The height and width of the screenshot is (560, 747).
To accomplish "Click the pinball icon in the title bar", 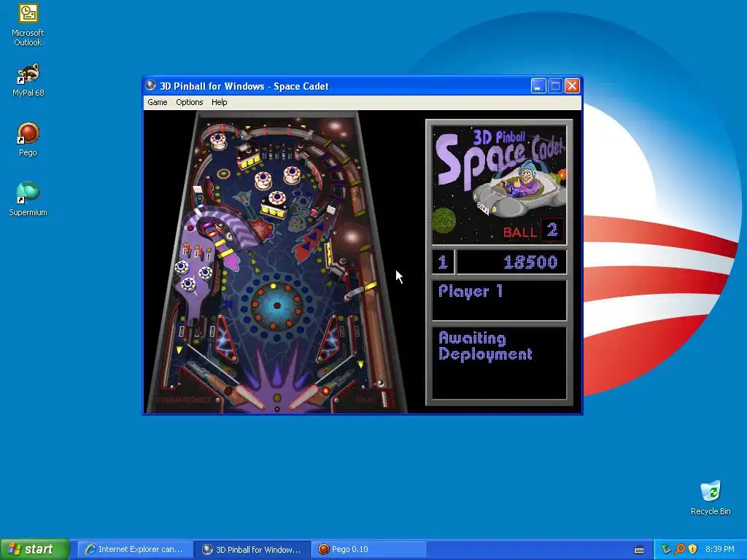I will (150, 85).
